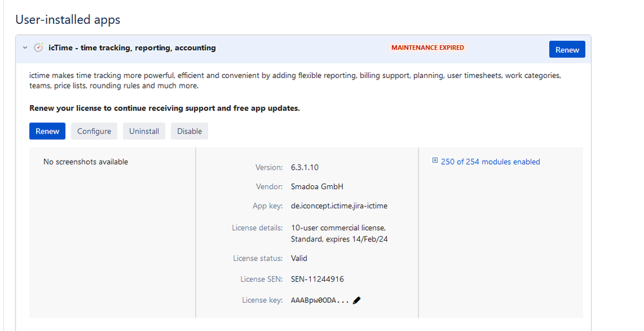Click SEN-11244916 value
644x331 pixels.
click(317, 279)
